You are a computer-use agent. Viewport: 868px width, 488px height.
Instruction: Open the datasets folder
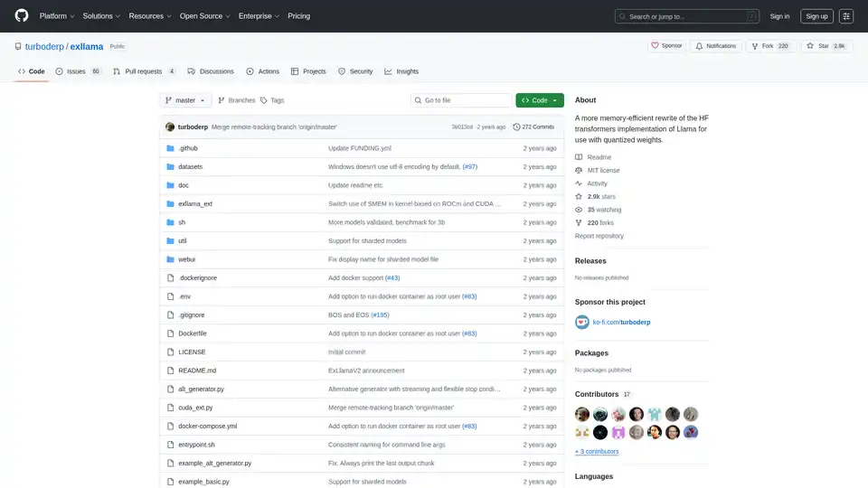(x=191, y=167)
